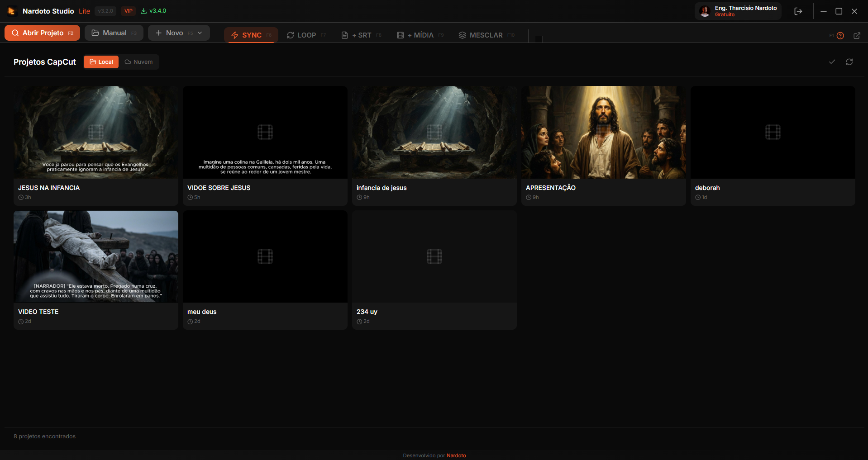Switch to Local projects source
The width and height of the screenshot is (868, 460).
coord(101,62)
